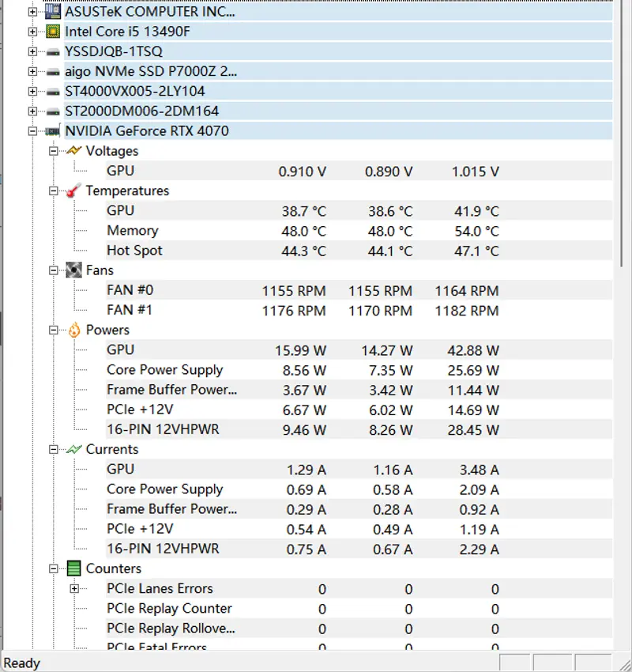The height and width of the screenshot is (672, 632).
Task: Select the PCIe Lanes Errors label
Action: pyautogui.click(x=160, y=588)
